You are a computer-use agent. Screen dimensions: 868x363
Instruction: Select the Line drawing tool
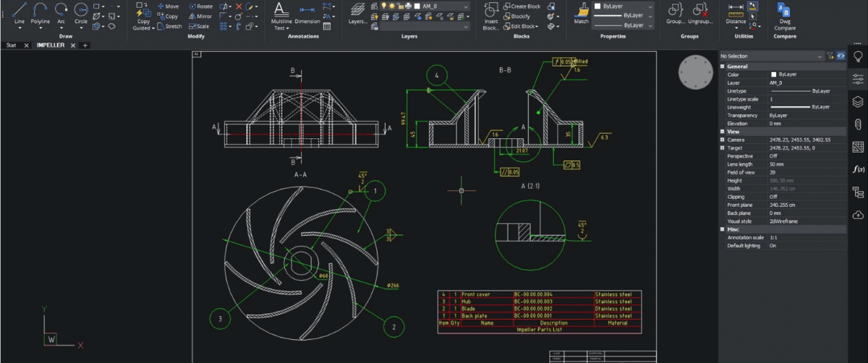point(20,12)
